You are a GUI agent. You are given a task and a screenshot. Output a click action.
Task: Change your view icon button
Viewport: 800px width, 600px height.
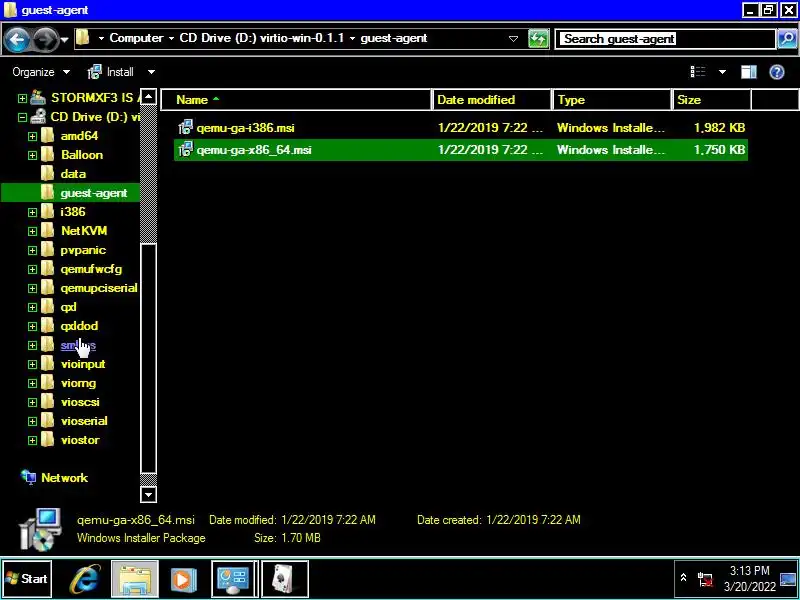click(698, 72)
